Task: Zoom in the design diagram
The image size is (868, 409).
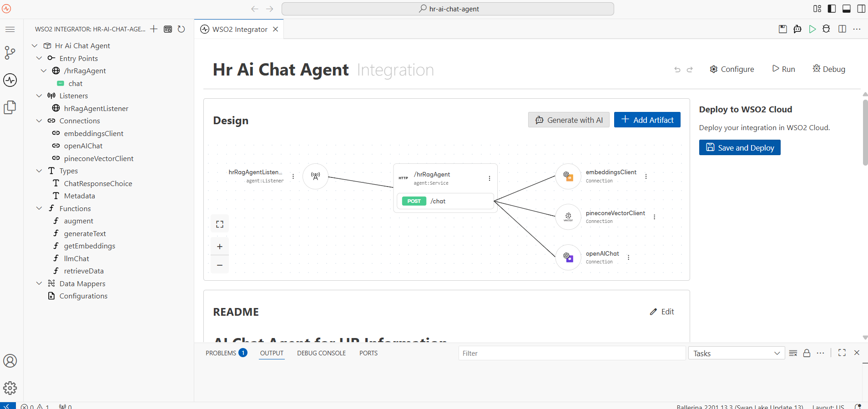Action: (x=220, y=247)
